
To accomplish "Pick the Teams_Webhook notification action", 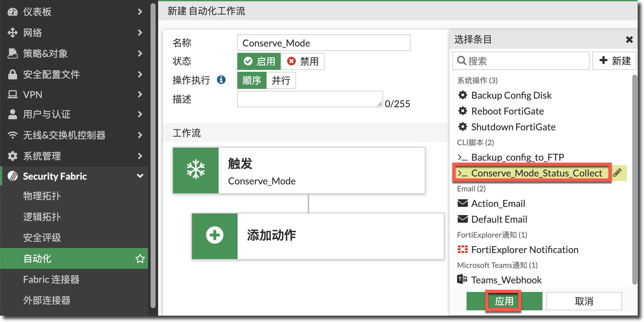I will tap(506, 280).
